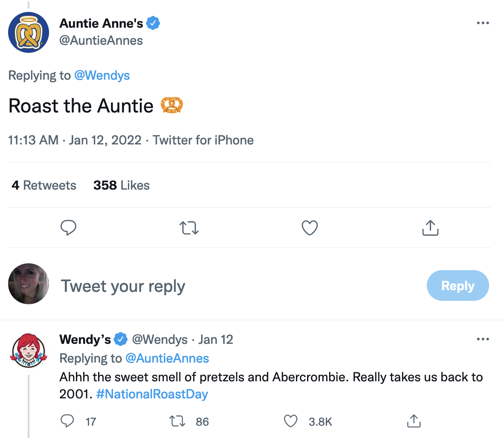Open the Wendy's profile avatar
Image resolution: width=504 pixels, height=438 pixels.
point(29,351)
